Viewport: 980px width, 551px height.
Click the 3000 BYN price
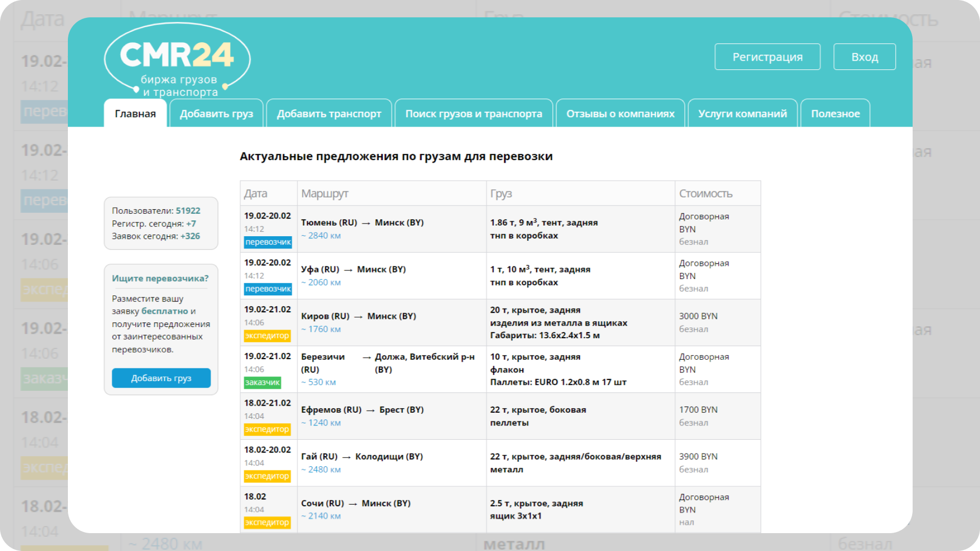coord(698,316)
